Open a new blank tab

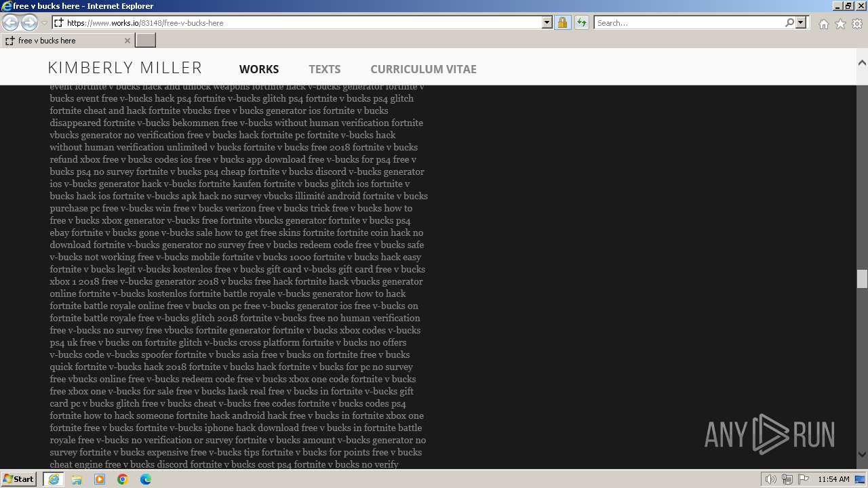146,40
